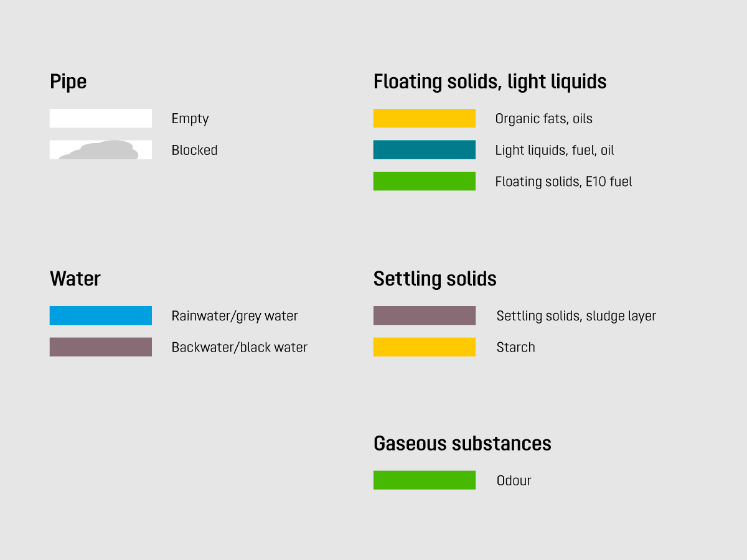
Task: Select the Gaseous substances heading
Action: [x=462, y=444]
